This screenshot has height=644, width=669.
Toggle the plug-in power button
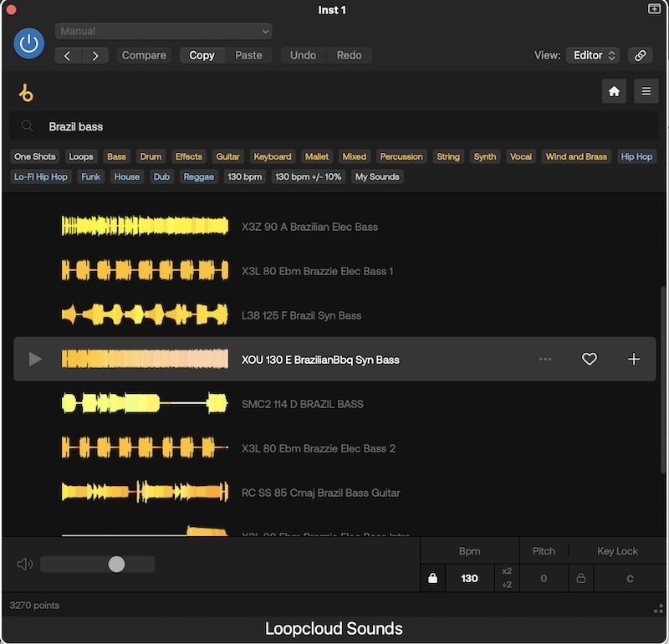click(28, 43)
